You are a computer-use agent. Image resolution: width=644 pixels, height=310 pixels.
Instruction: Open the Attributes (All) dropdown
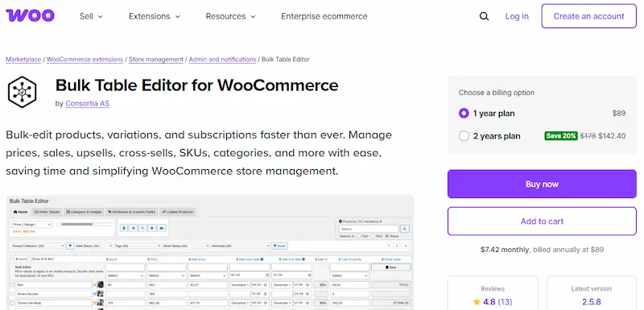click(x=239, y=246)
